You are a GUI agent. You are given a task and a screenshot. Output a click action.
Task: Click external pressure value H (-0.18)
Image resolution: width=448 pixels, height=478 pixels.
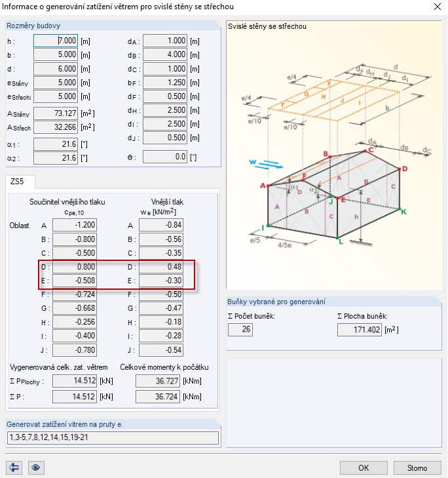tap(161, 322)
